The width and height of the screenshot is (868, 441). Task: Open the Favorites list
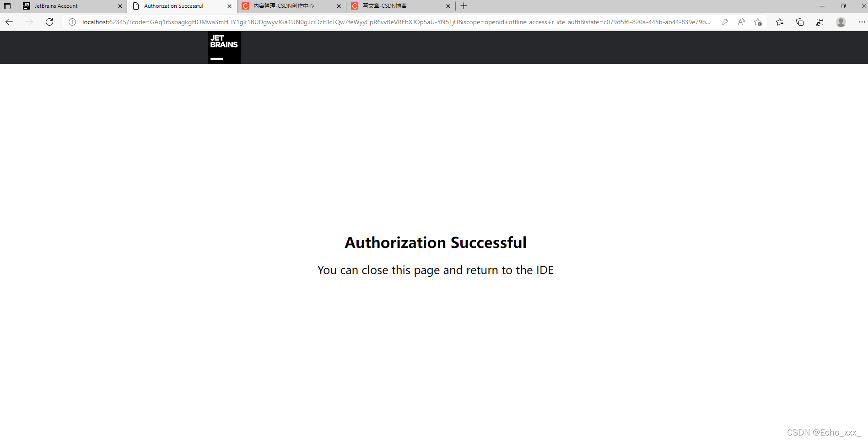[x=780, y=22]
